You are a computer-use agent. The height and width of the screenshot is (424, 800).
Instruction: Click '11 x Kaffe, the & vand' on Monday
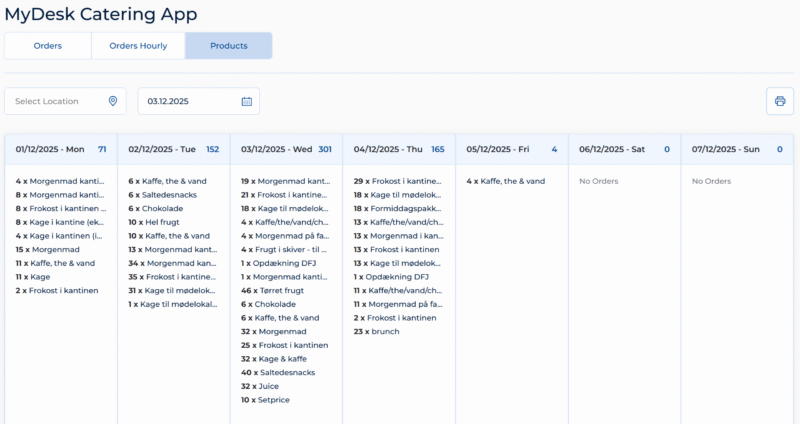tap(55, 263)
